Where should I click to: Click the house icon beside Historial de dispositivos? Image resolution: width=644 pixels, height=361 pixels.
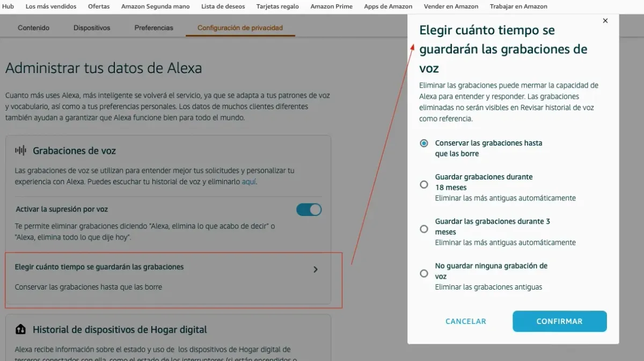[20, 329]
